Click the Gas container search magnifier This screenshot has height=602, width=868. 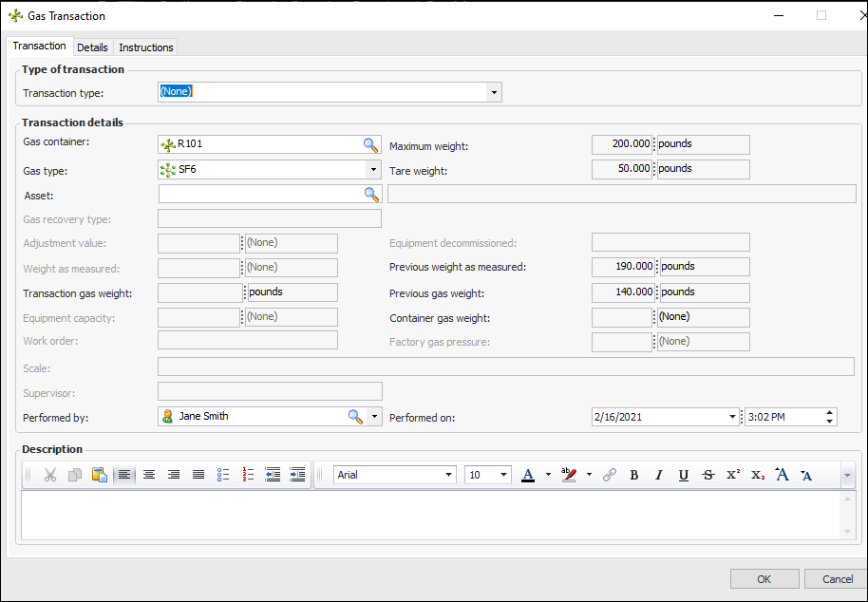point(370,144)
